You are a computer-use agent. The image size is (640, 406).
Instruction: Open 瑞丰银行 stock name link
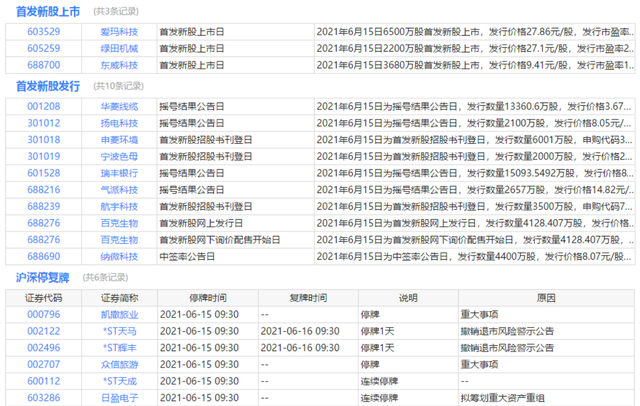(x=119, y=173)
